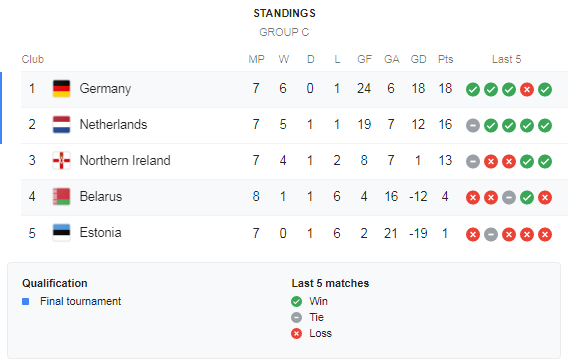This screenshot has width=568, height=360.
Task: Click the Germany flag icon
Action: pos(62,88)
